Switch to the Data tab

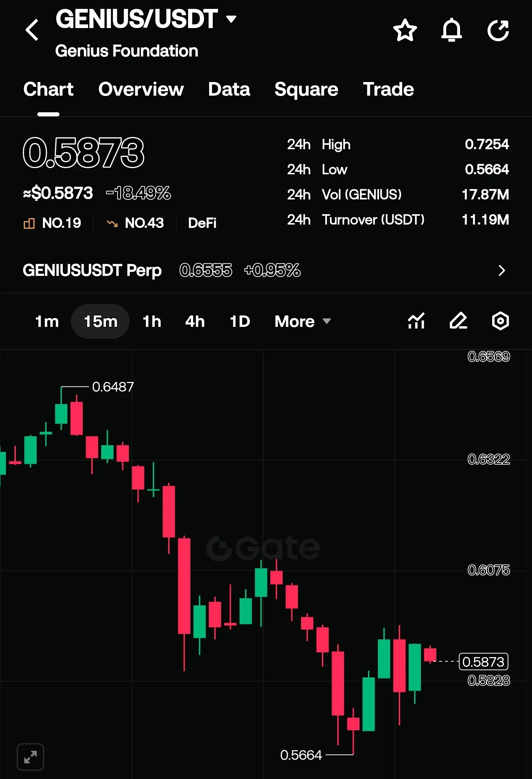(x=229, y=89)
